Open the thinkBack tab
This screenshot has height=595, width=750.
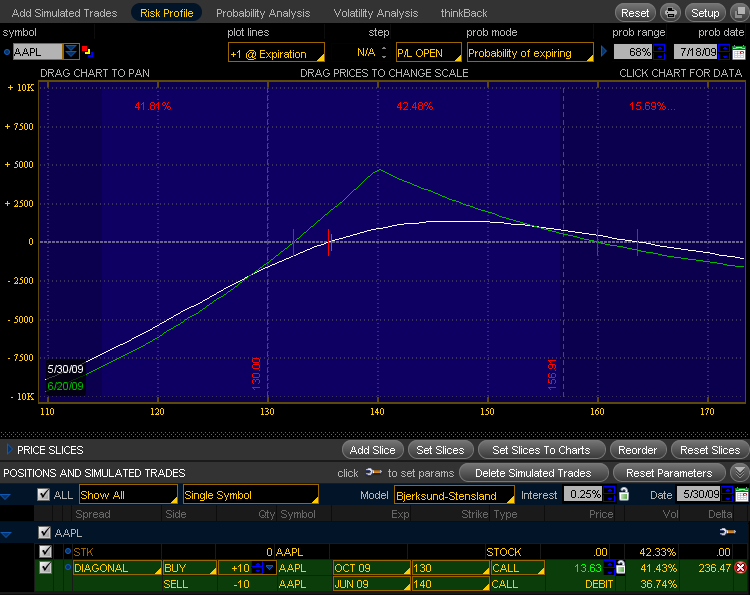(x=464, y=13)
